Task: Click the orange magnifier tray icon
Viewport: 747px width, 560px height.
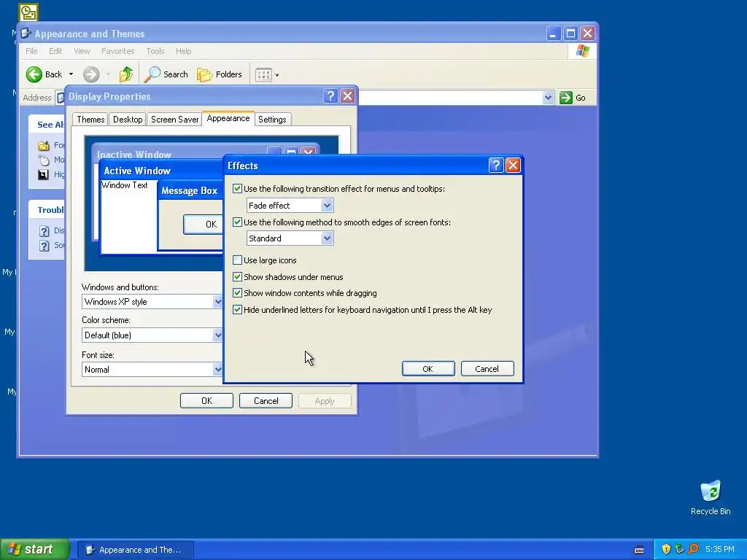Action: [693, 549]
